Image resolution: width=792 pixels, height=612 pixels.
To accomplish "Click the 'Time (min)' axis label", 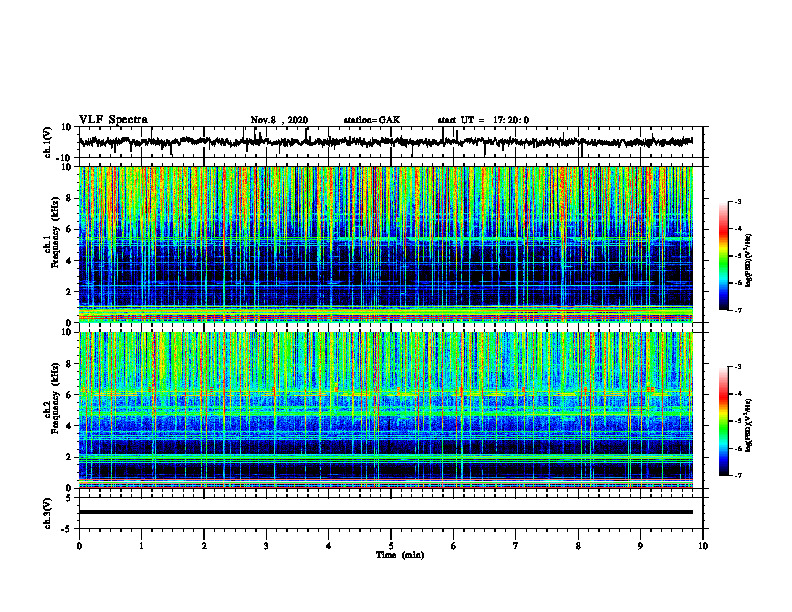I will pyautogui.click(x=400, y=555).
